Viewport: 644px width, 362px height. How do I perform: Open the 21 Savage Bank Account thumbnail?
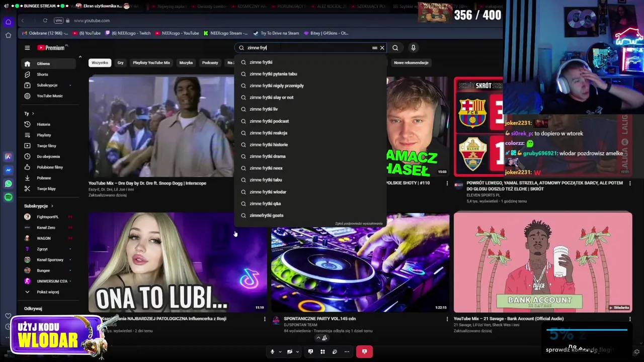(543, 262)
